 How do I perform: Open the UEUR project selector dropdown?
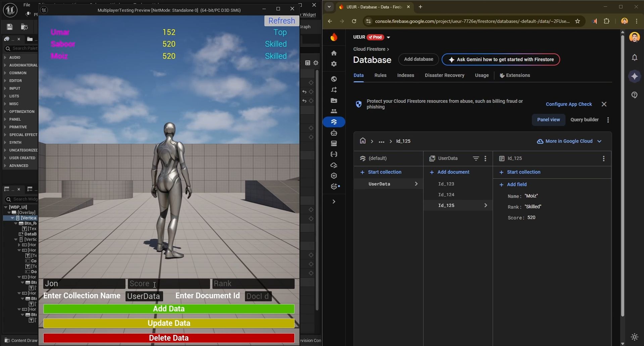388,37
